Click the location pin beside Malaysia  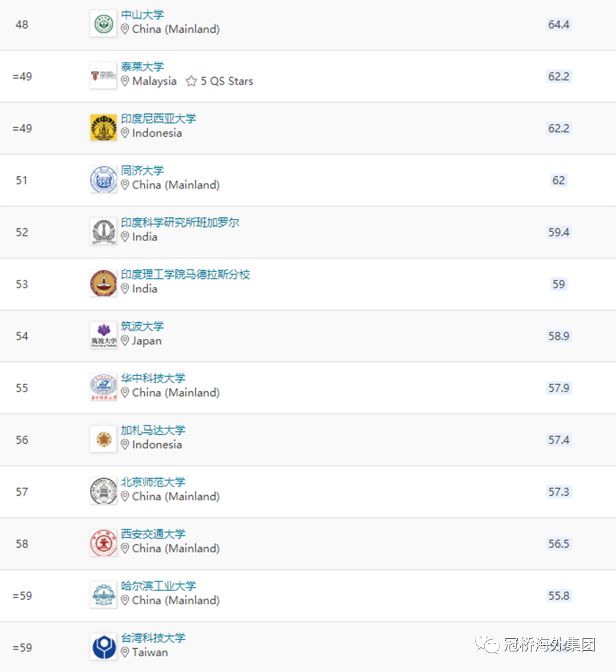(125, 81)
